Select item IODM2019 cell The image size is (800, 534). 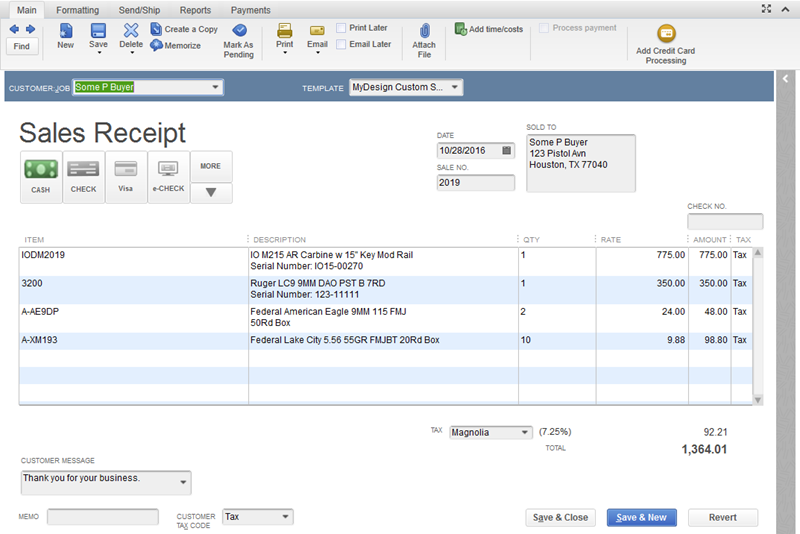point(134,262)
